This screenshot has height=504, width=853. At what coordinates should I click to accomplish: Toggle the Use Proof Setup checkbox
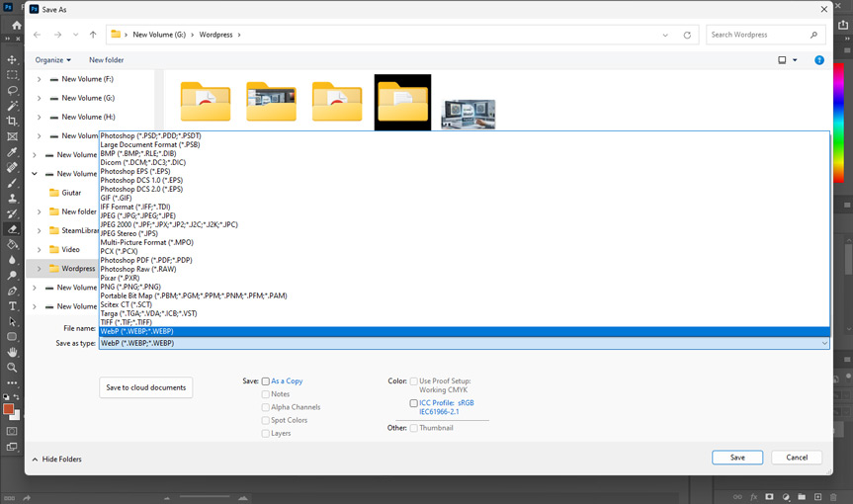(413, 381)
